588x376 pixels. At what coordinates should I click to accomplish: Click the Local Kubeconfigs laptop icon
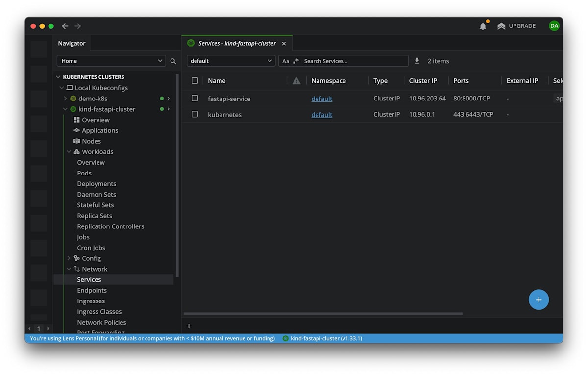pyautogui.click(x=70, y=88)
